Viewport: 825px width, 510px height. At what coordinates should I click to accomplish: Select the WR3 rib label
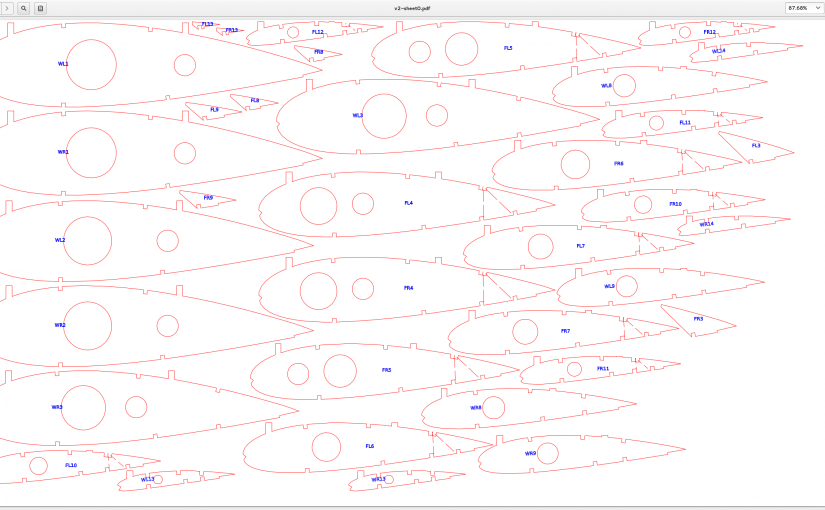[57, 407]
